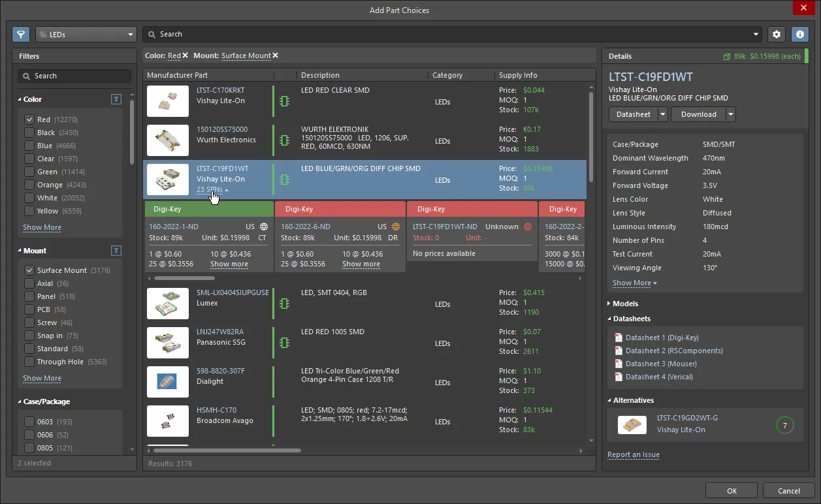Open the LTST-C19GD2WT-G alternative part

[x=687, y=418]
